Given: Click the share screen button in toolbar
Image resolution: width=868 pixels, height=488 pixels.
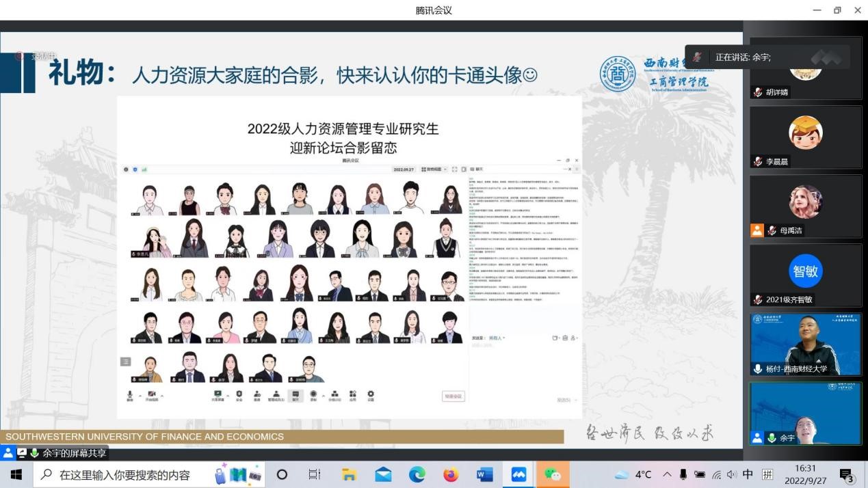Looking at the screenshot, I should pos(218,395).
